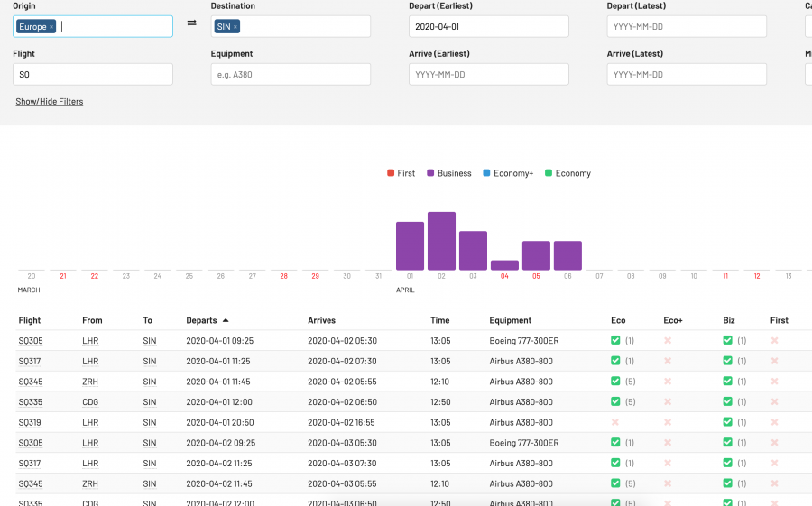Toggle the Business series in chart legend
The width and height of the screenshot is (812, 506).
(448, 173)
